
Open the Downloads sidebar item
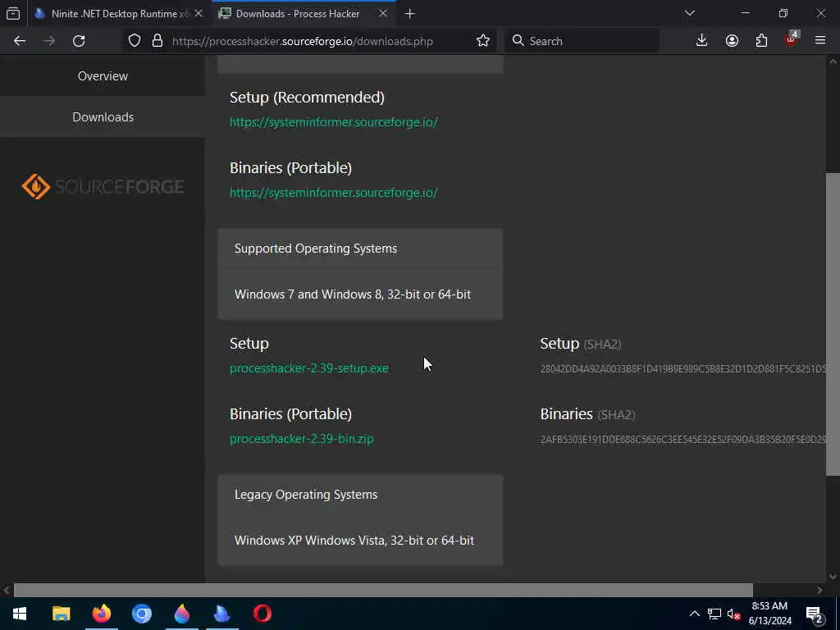(103, 116)
